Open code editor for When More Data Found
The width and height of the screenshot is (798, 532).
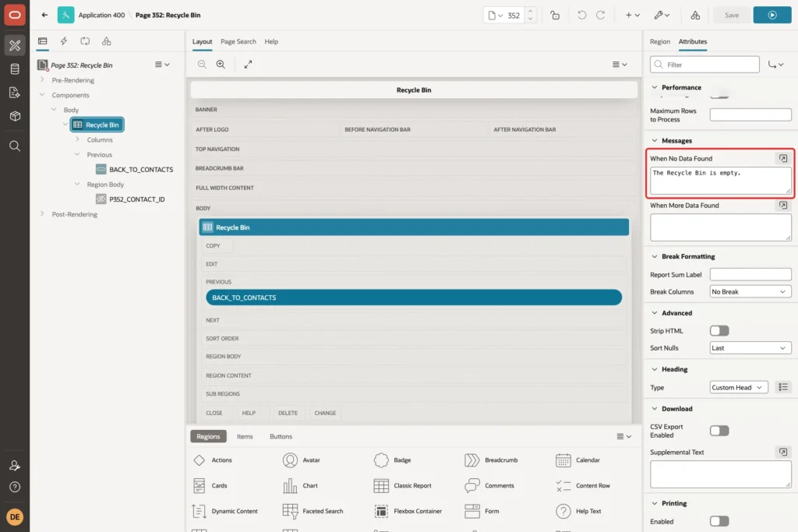click(783, 205)
